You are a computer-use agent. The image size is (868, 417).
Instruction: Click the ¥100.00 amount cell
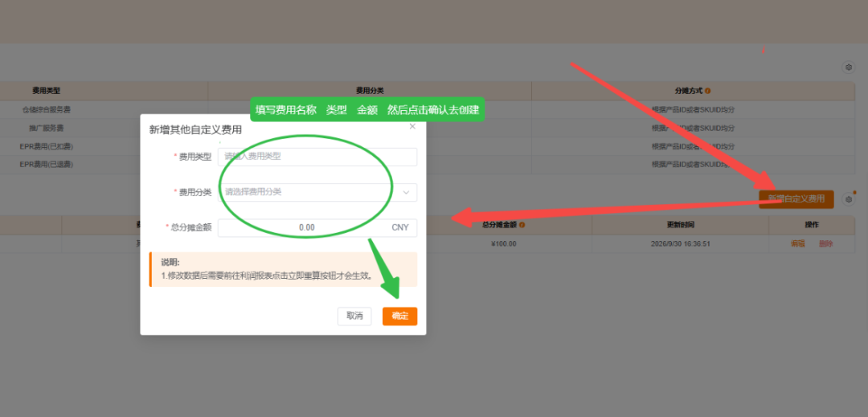(x=504, y=244)
